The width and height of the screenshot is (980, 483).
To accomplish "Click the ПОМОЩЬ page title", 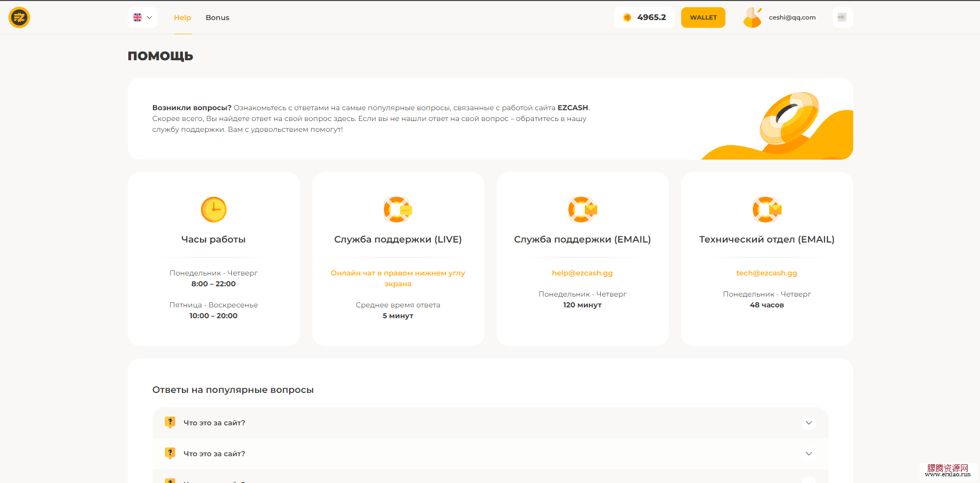I will click(x=160, y=56).
